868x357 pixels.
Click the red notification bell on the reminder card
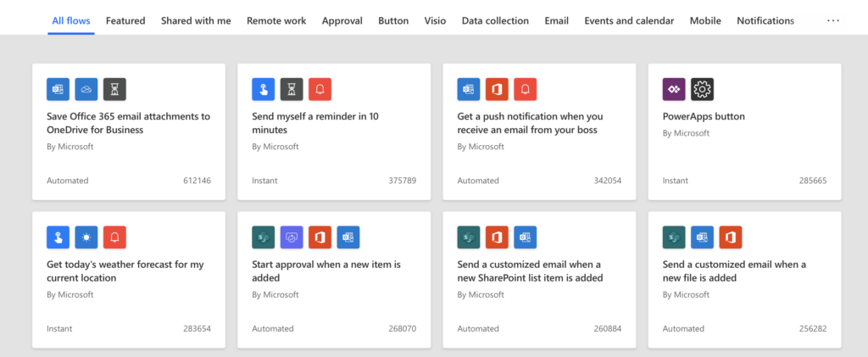click(320, 89)
